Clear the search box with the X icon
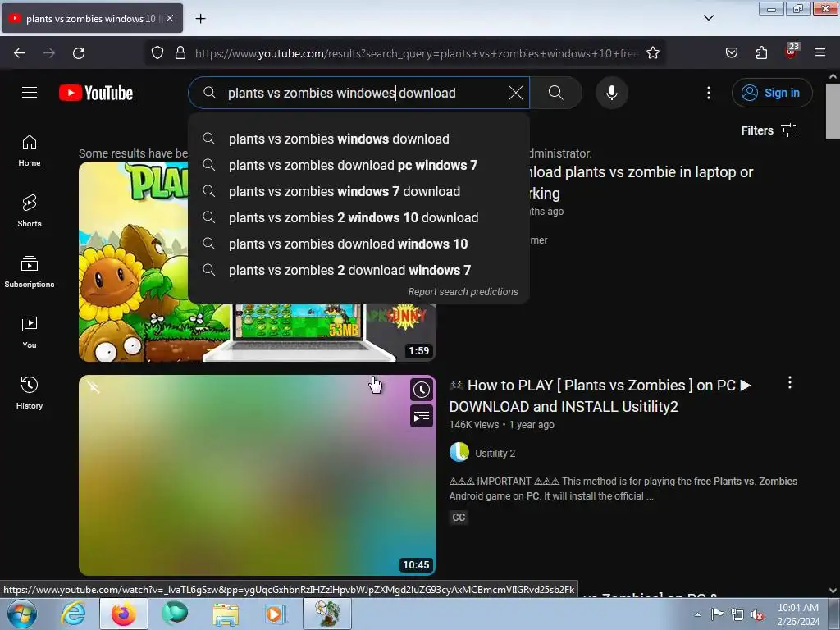 click(x=515, y=93)
